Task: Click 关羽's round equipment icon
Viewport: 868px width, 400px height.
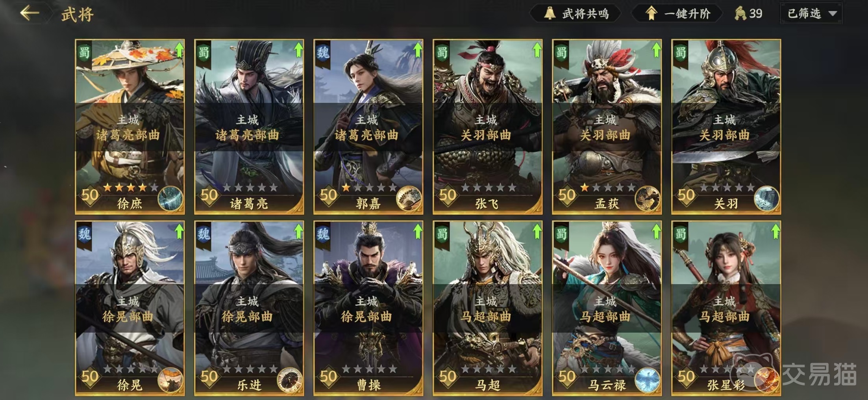Action: (x=766, y=199)
